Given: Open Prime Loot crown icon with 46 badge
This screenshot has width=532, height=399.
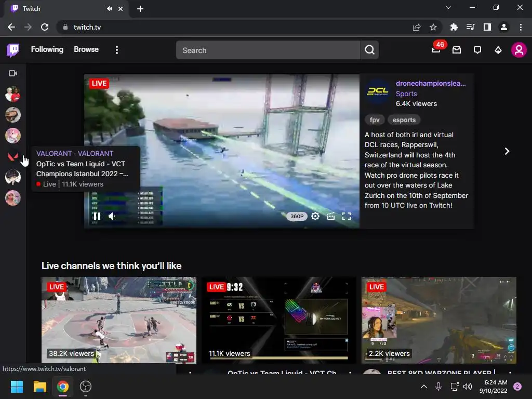Looking at the screenshot, I should click(x=436, y=49).
